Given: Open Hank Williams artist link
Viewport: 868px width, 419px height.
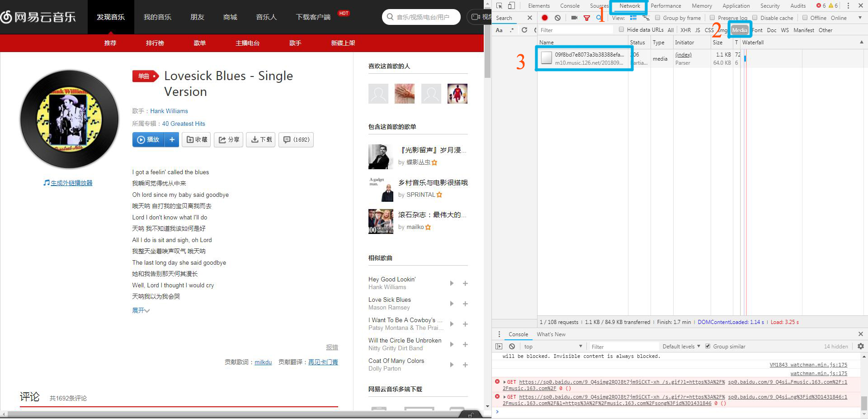Looking at the screenshot, I should tap(169, 111).
